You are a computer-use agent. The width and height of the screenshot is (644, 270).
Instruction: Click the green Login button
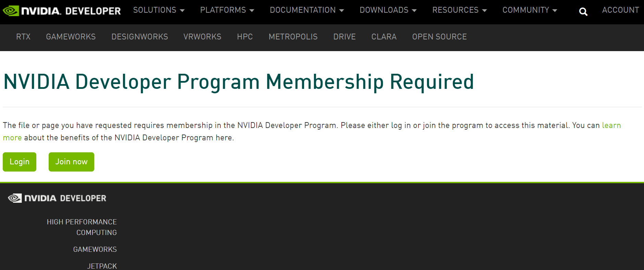tap(20, 162)
